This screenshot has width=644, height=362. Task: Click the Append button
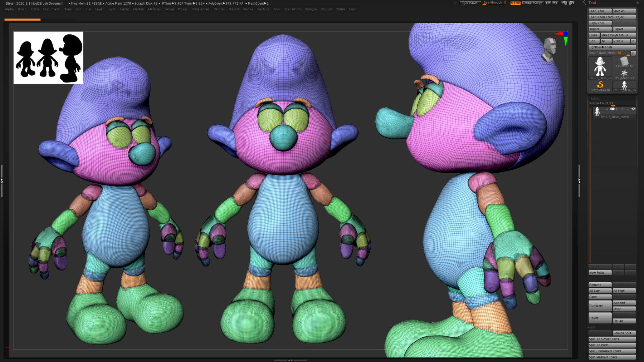(624, 303)
